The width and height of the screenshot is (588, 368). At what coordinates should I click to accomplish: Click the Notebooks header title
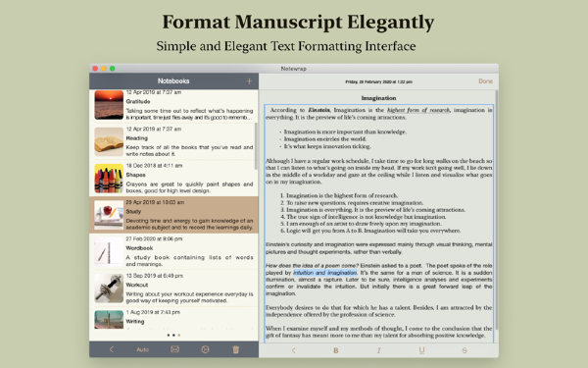[x=173, y=81]
